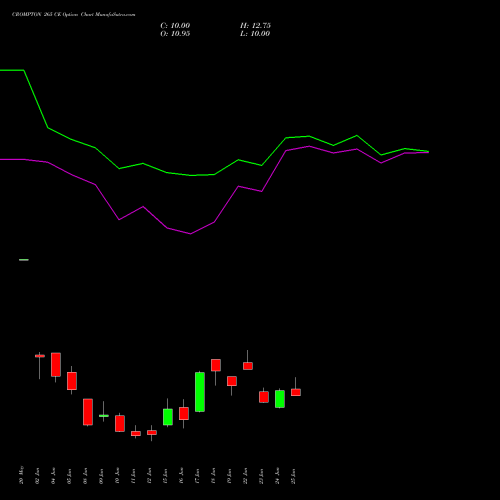Click the open value O: 10.95
This screenshot has height=500, width=500.
pyautogui.click(x=175, y=34)
